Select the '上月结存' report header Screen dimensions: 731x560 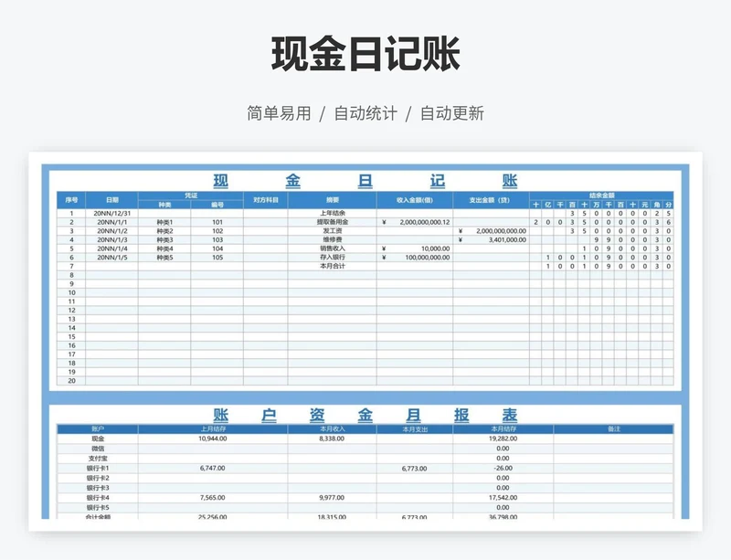pyautogui.click(x=213, y=429)
